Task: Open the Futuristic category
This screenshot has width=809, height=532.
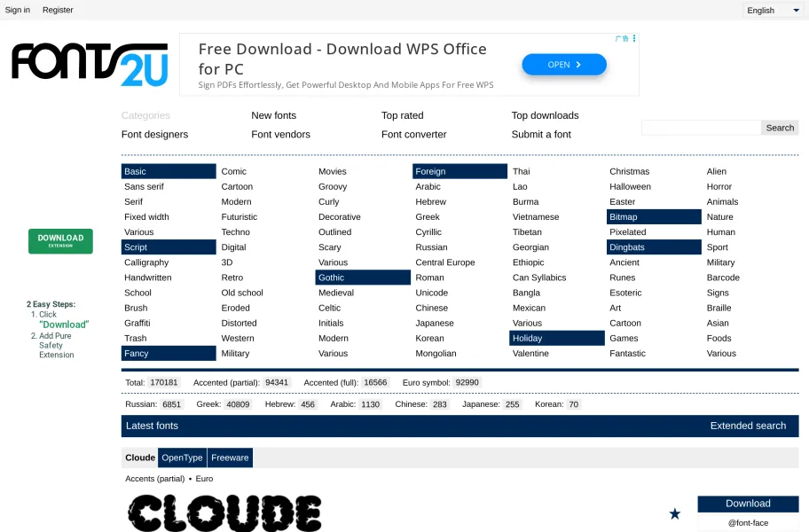Action: [x=240, y=217]
